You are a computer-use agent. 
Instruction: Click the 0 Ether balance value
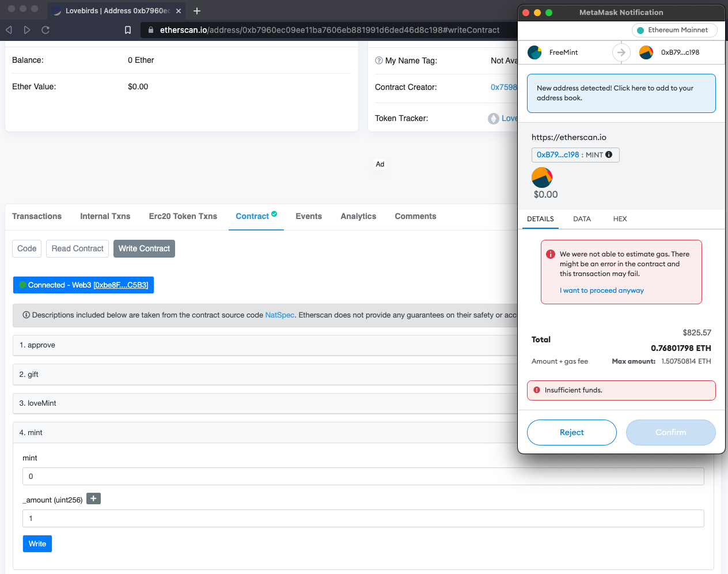(x=141, y=60)
